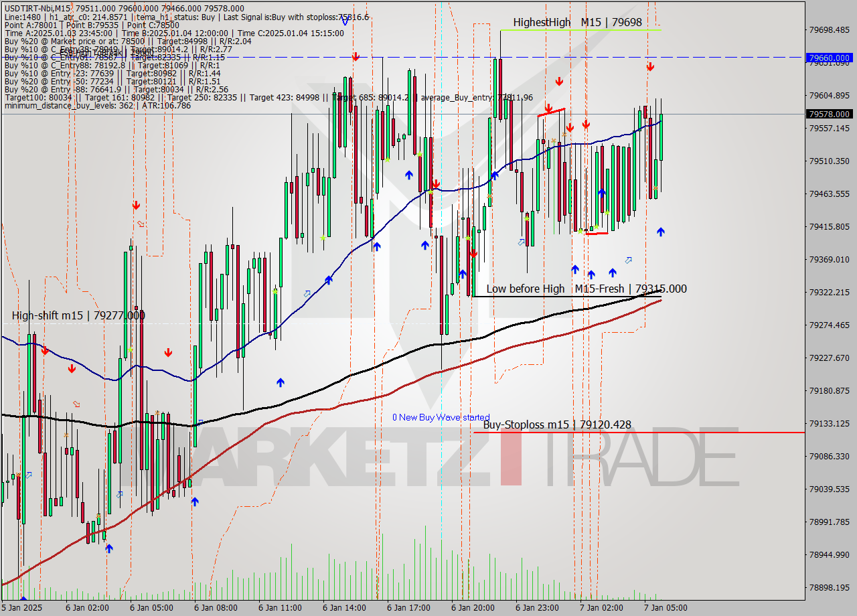Image resolution: width=857 pixels, height=616 pixels.
Task: Click the 78944.990 price axis value
Action: (x=830, y=554)
